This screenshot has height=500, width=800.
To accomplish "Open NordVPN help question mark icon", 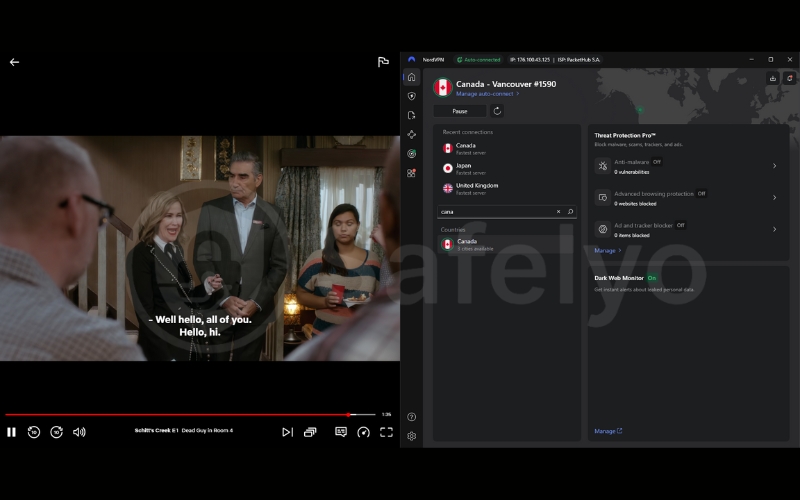I will tap(411, 417).
